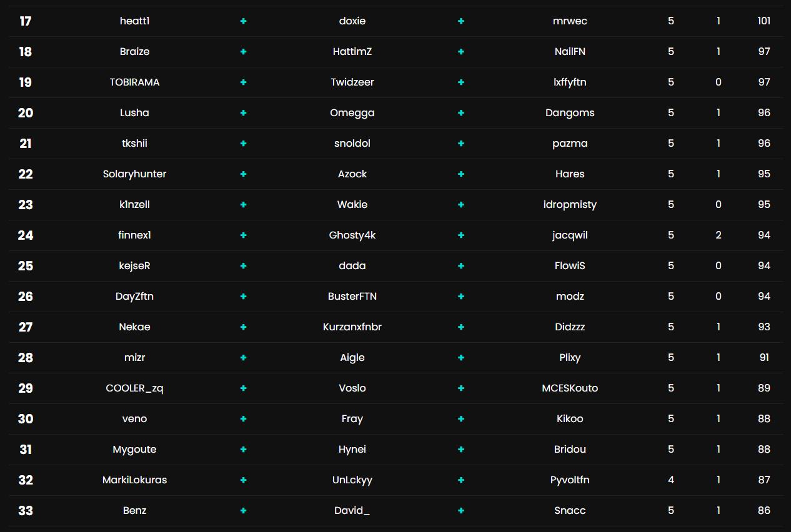Click the plus icon beside Wakie
Viewport: 791px width, 532px height.
[461, 204]
